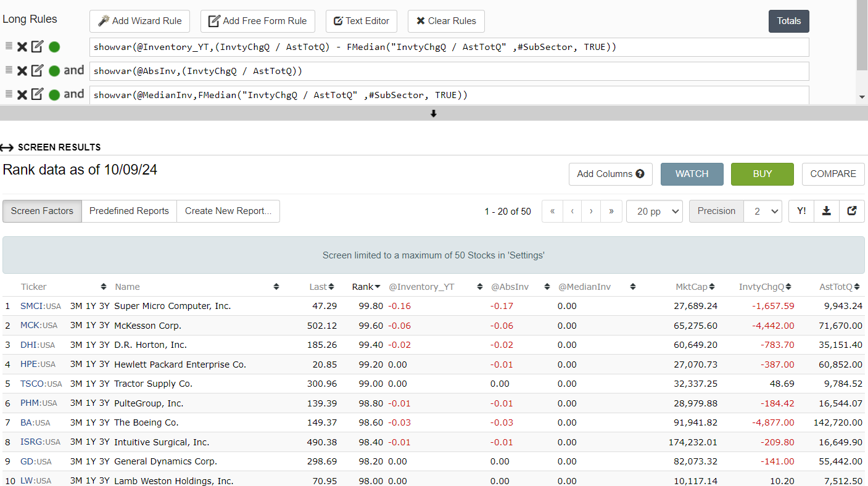Click the COMPARE button
Screen dimensions: 868x486
click(x=833, y=174)
